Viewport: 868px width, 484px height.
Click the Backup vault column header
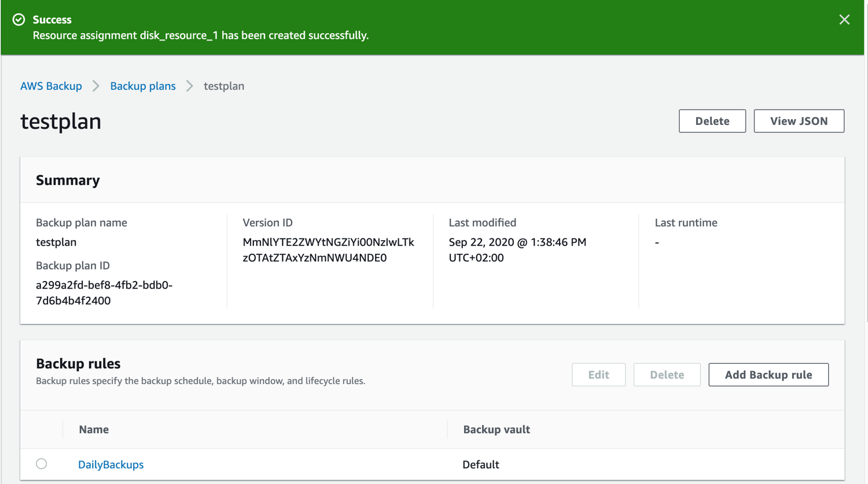point(496,430)
